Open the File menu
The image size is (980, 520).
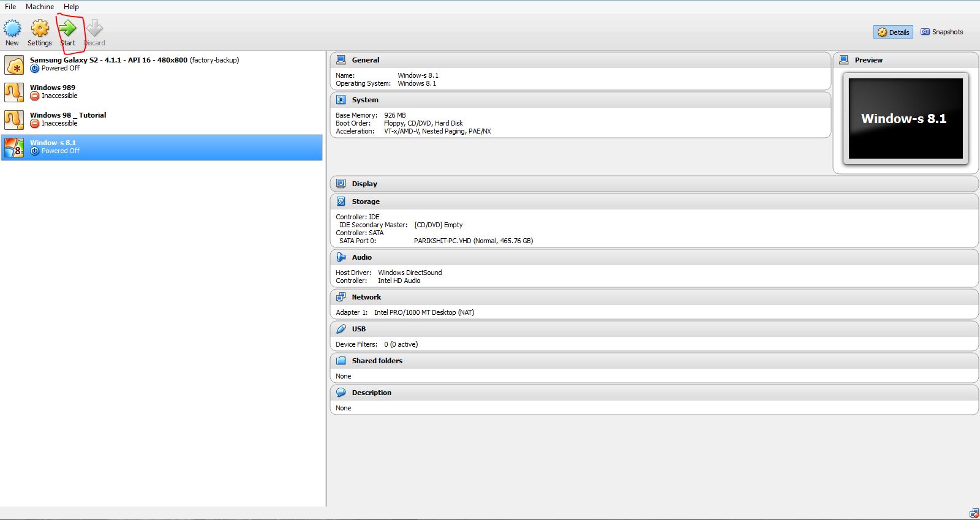pos(10,7)
